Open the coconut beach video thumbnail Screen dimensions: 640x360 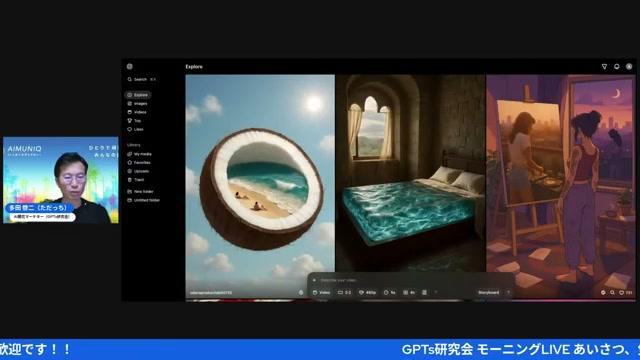tap(260, 186)
